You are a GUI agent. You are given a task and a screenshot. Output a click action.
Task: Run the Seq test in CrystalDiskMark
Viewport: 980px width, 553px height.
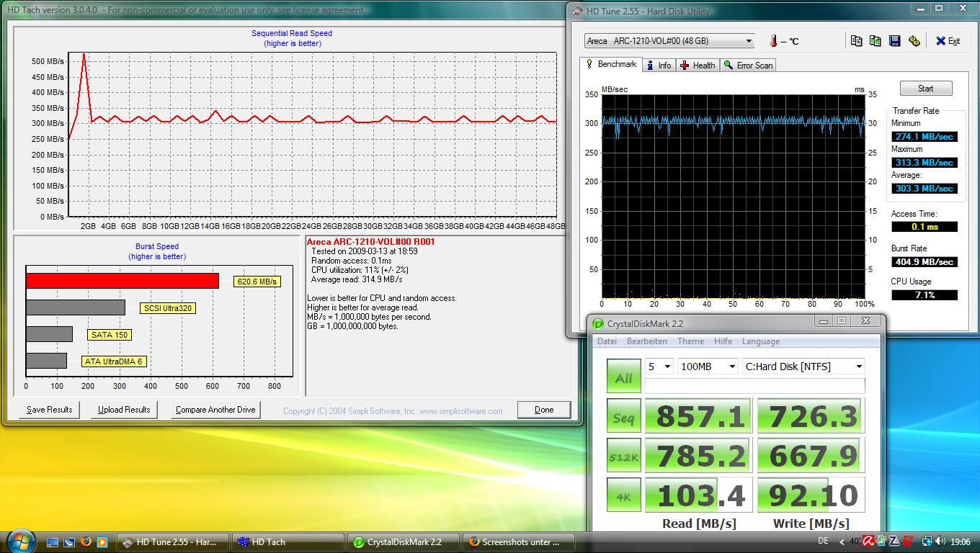(x=624, y=416)
